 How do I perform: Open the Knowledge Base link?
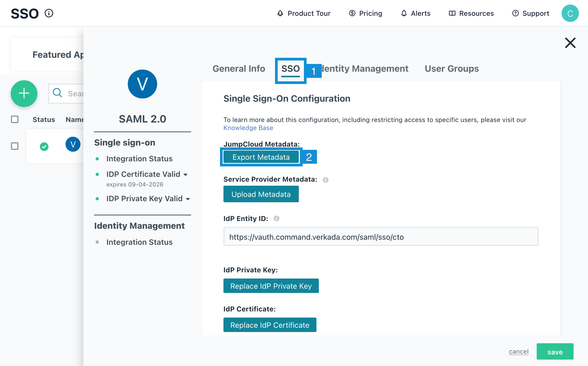click(x=248, y=128)
